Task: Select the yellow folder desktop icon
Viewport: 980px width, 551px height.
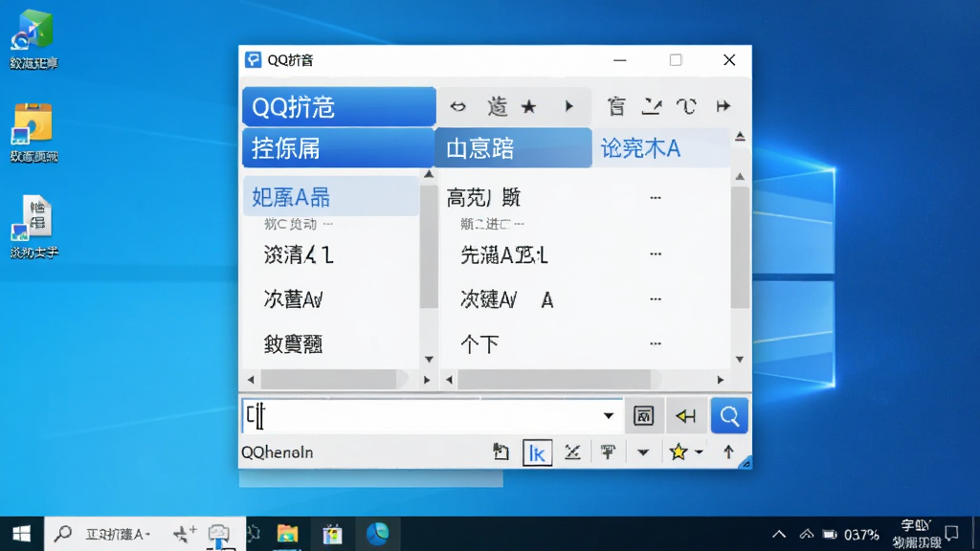Action: click(x=33, y=133)
